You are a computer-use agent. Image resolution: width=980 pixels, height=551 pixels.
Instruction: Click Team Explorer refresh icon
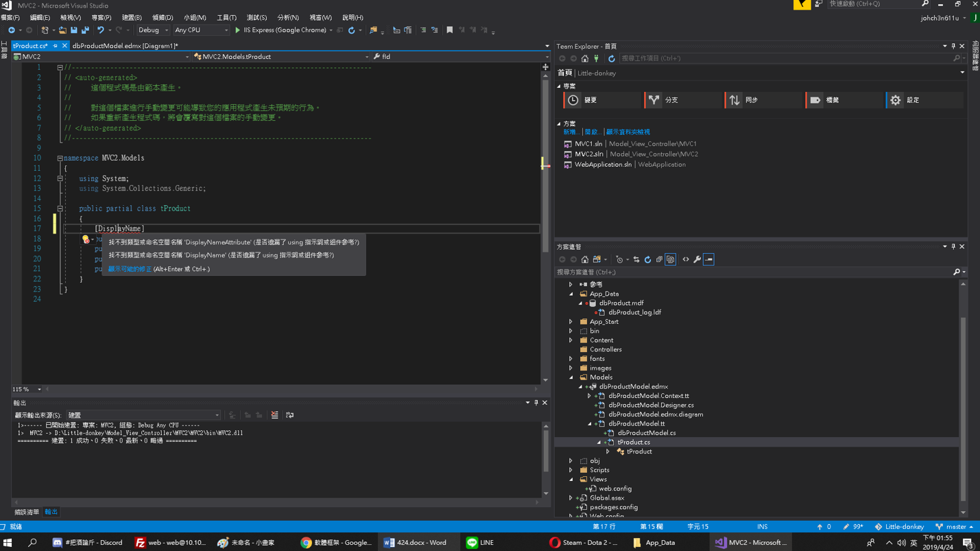[x=612, y=58]
